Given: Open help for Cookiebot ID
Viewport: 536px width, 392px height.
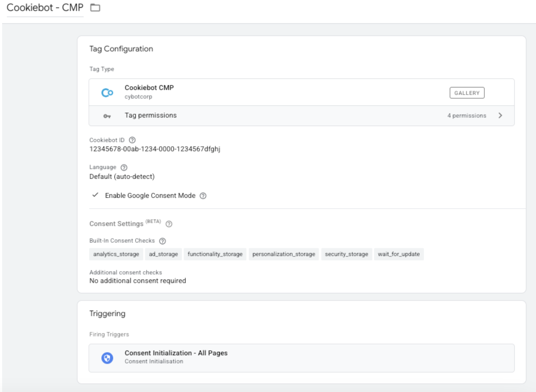Looking at the screenshot, I should pyautogui.click(x=132, y=140).
